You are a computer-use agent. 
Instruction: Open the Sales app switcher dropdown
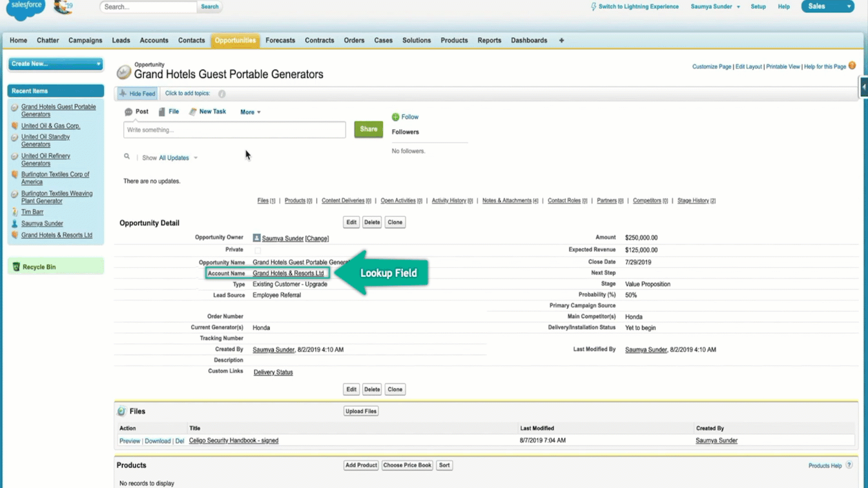[x=827, y=6]
